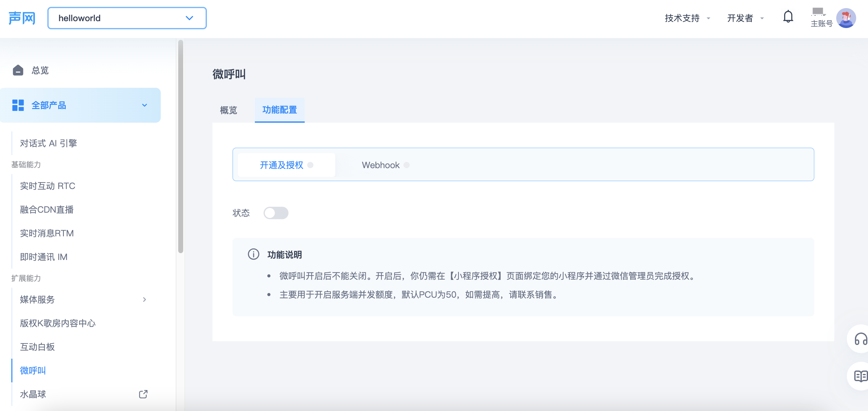This screenshot has height=411, width=868.
Task: Open the helloworld project dropdown
Action: tap(189, 18)
